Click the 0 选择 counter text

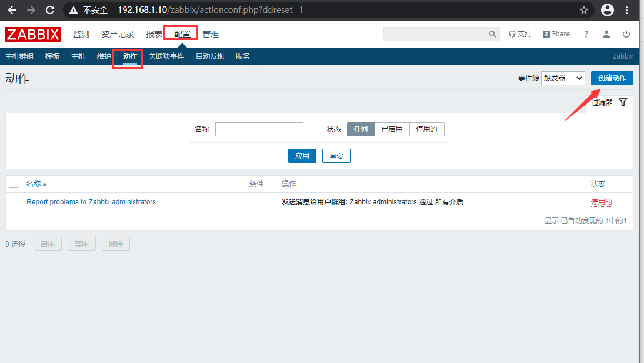coord(16,244)
